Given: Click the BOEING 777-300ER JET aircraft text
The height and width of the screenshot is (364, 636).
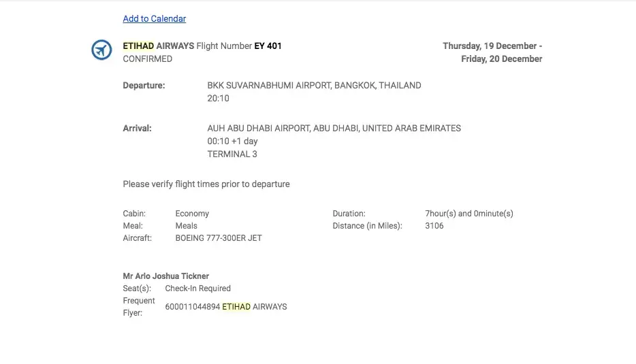Looking at the screenshot, I should (218, 238).
